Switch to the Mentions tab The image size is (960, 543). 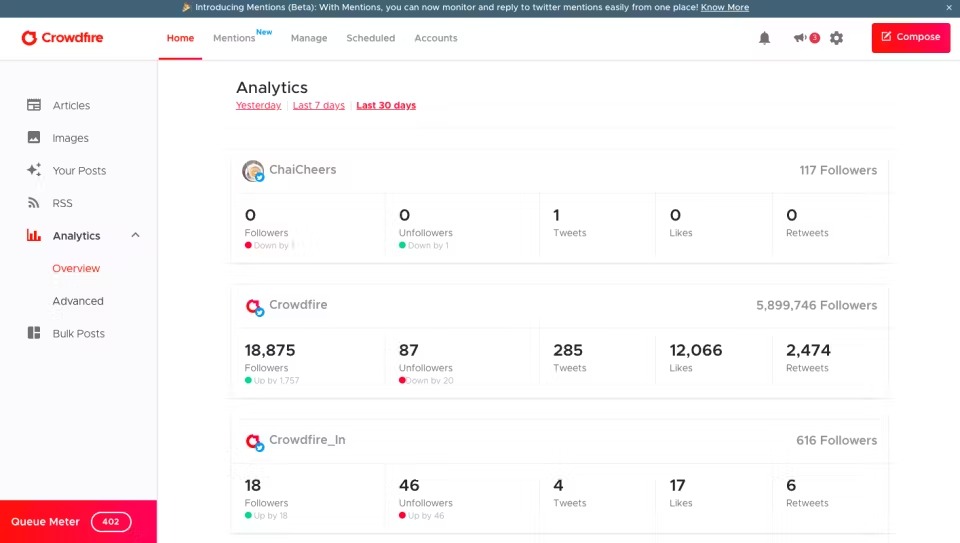[x=234, y=38]
